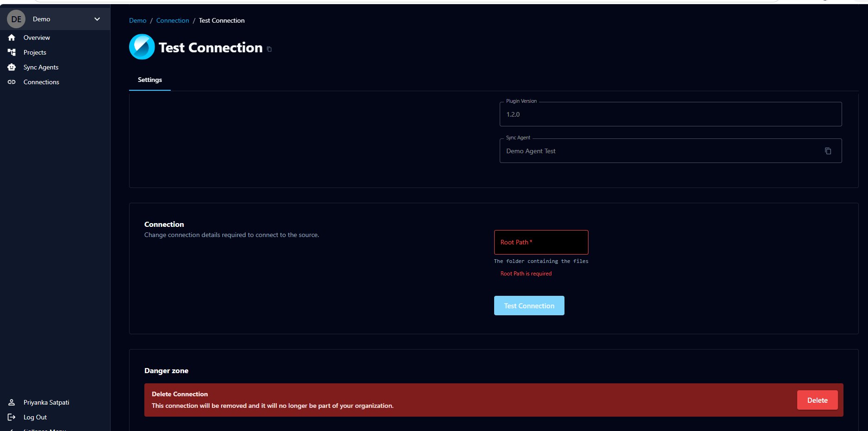The height and width of the screenshot is (431, 868).
Task: Click the 'This connection will be removed' warning text
Action: 273,406
